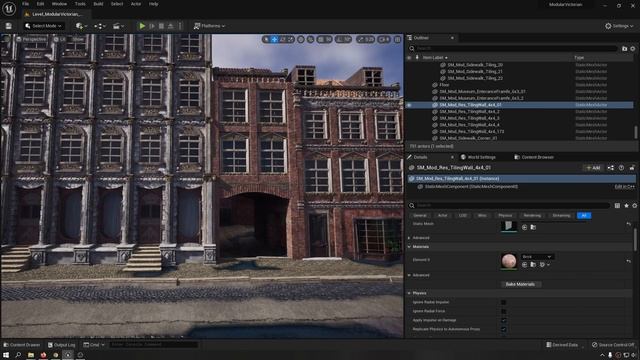Sort Outliner by the Item Label column
The width and height of the screenshot is (640, 360).
[435, 58]
